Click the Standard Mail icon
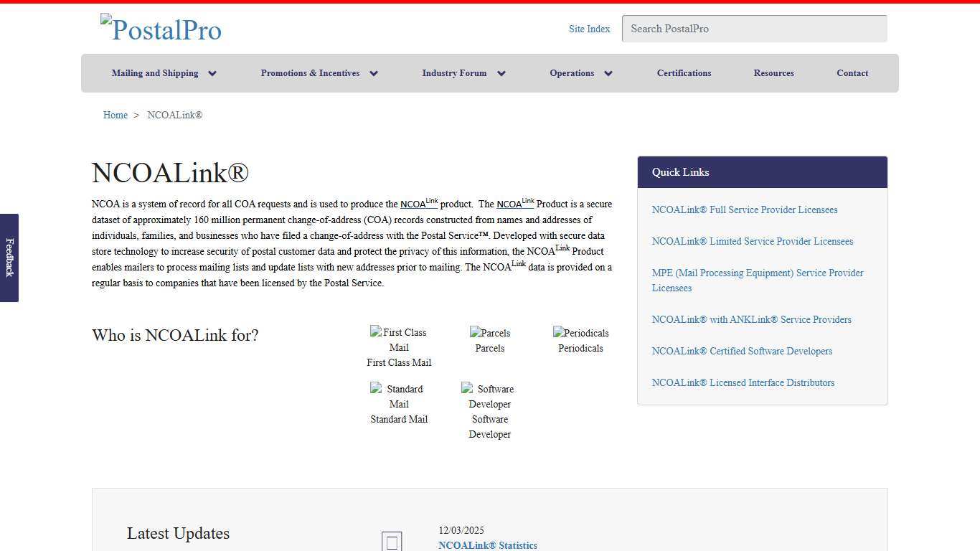The image size is (980, 551). (x=398, y=396)
